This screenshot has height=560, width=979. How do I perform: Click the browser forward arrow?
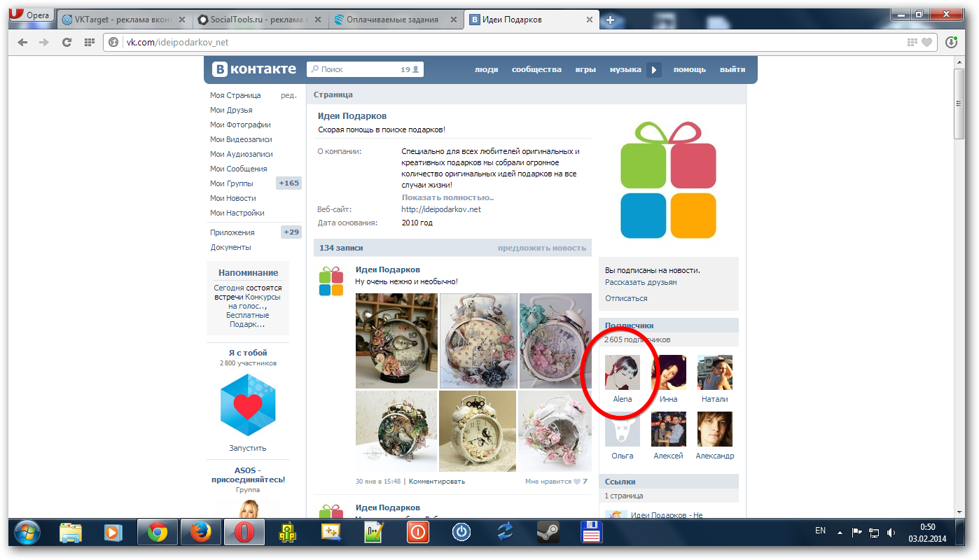(45, 42)
